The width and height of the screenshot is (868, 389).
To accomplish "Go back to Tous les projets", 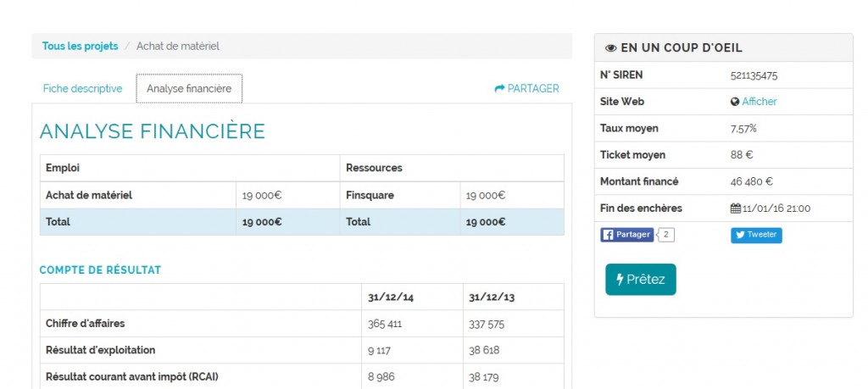I will (x=80, y=46).
